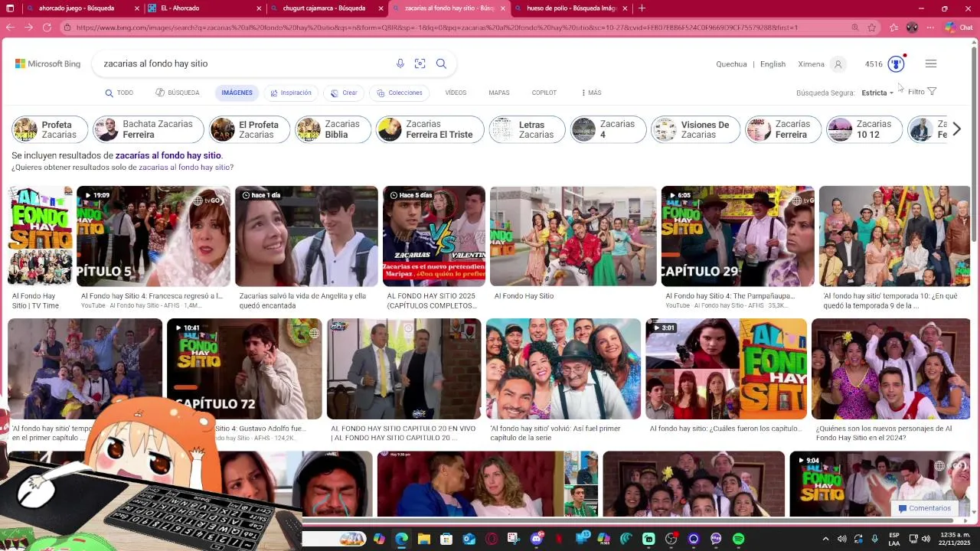Open Microsoft Store from taskbar
The width and height of the screenshot is (980, 551).
tap(446, 539)
